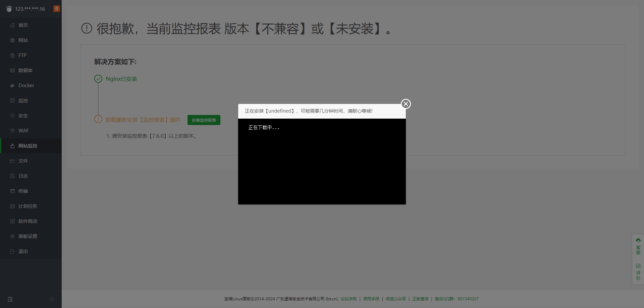This screenshot has width=644, height=308.
Task: Click the exclamation icon in the page heading
Action: click(87, 28)
